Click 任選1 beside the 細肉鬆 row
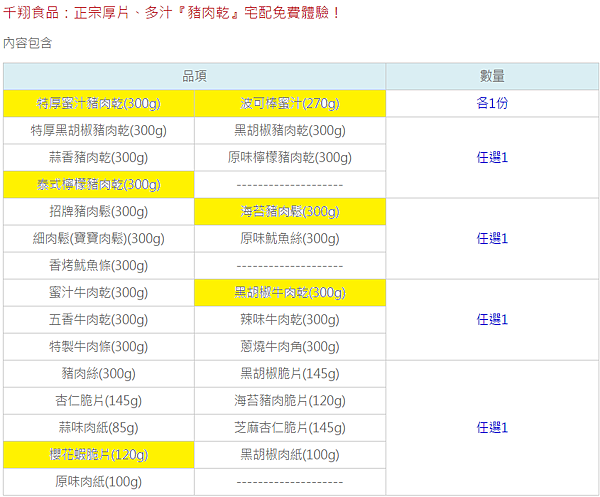The width and height of the screenshot is (600, 497). (492, 239)
